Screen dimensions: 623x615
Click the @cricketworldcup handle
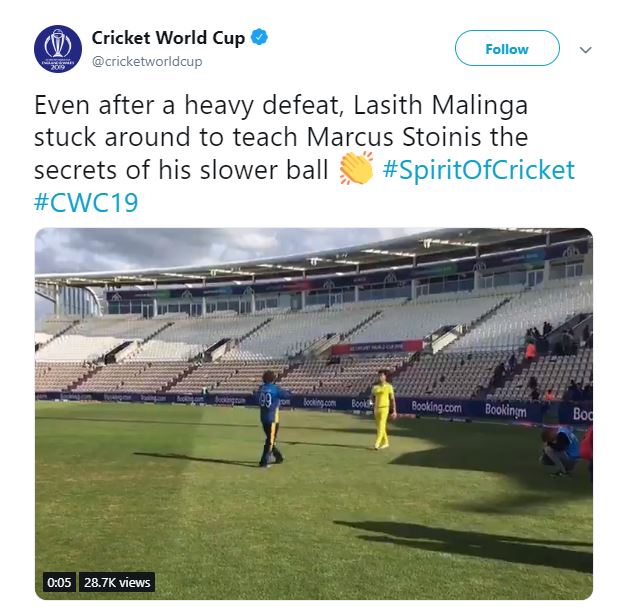pos(146,61)
